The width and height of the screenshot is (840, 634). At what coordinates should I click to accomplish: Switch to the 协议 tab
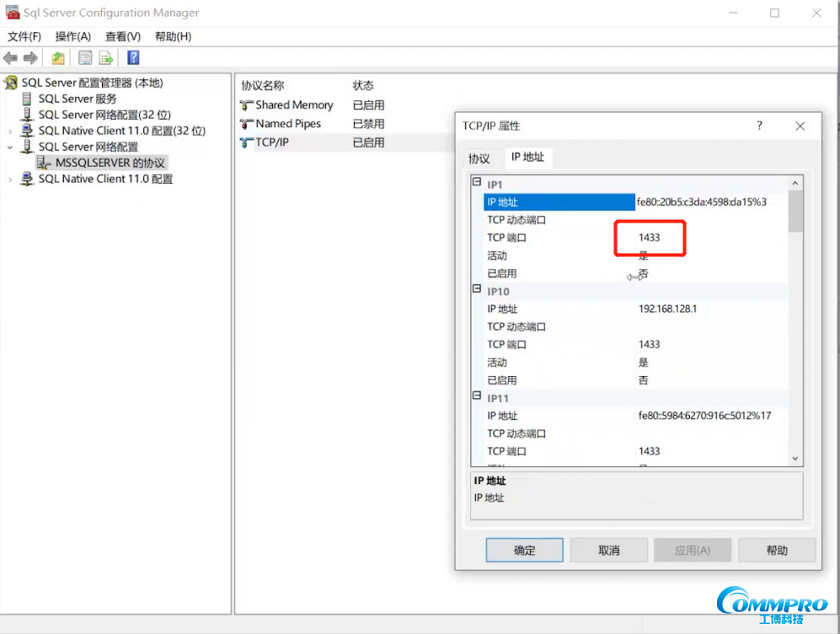tap(479, 158)
